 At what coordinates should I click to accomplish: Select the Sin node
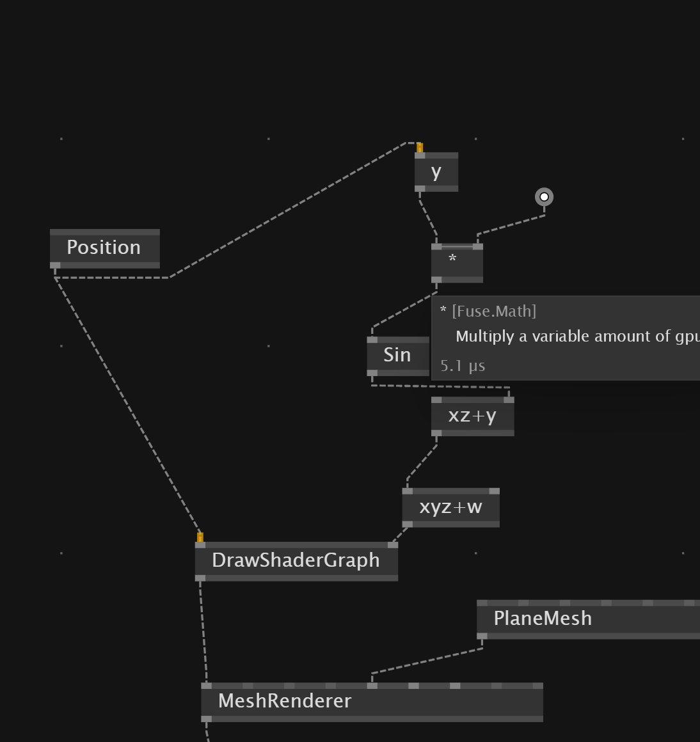click(398, 356)
